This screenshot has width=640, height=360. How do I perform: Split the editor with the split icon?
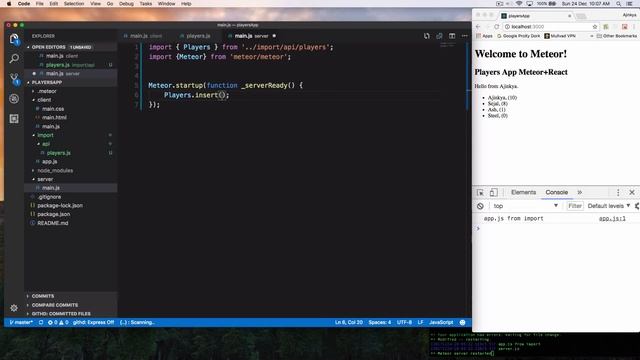[452, 36]
